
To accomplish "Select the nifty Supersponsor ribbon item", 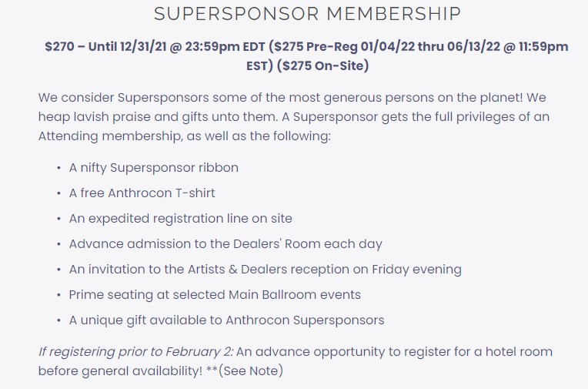I will (x=153, y=167).
